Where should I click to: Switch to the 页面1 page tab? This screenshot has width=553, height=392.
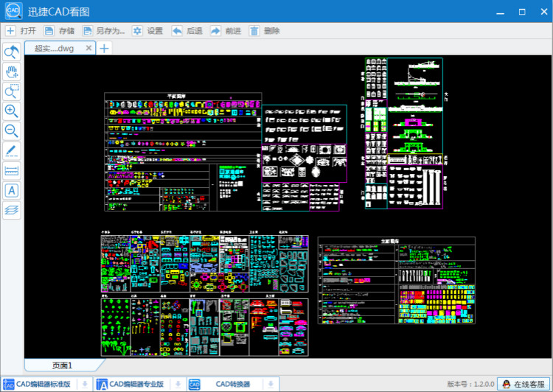click(x=62, y=365)
